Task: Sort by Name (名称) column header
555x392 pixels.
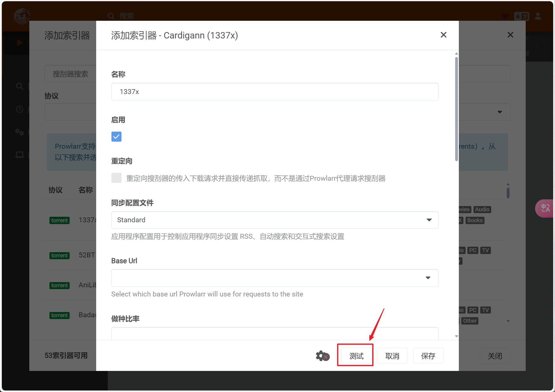Action: pos(85,190)
